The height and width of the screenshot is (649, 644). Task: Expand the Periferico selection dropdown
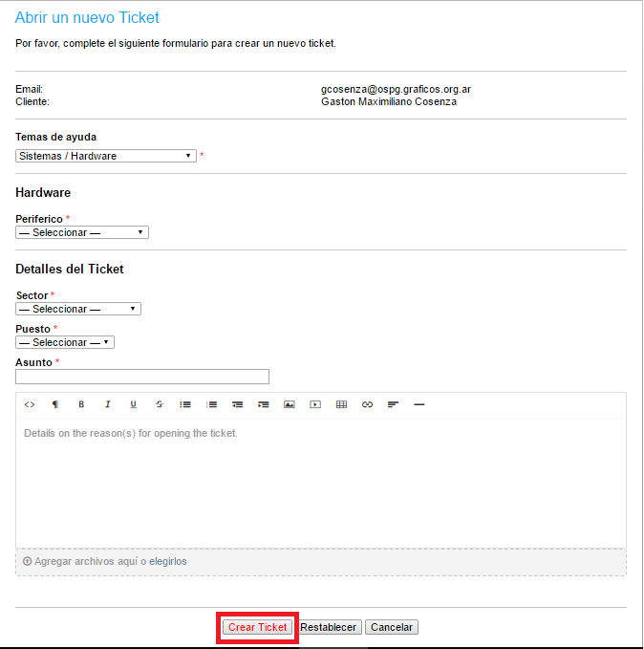(82, 232)
